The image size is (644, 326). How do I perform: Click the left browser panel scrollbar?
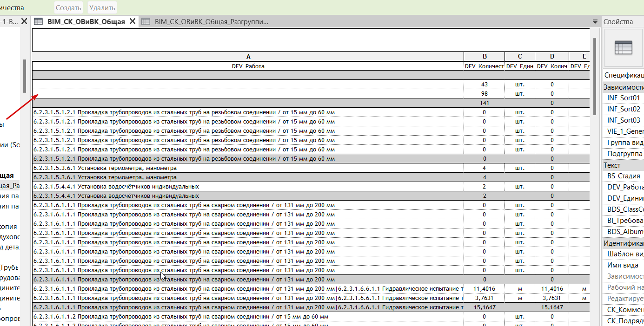[x=24, y=76]
